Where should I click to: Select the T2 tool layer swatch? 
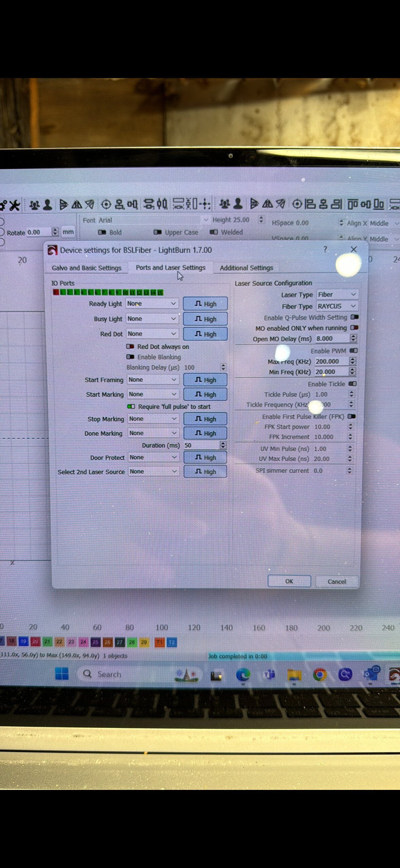pyautogui.click(x=172, y=642)
